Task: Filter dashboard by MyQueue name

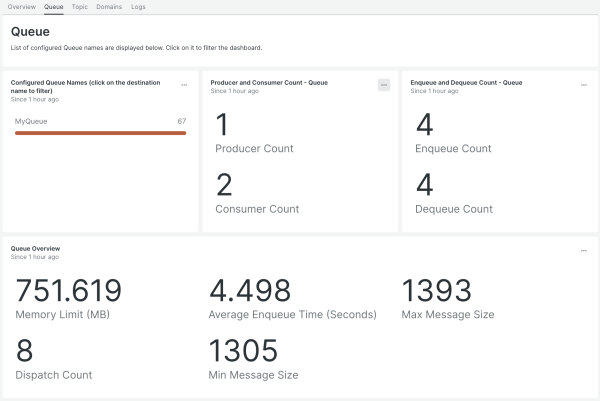Action: tap(31, 121)
